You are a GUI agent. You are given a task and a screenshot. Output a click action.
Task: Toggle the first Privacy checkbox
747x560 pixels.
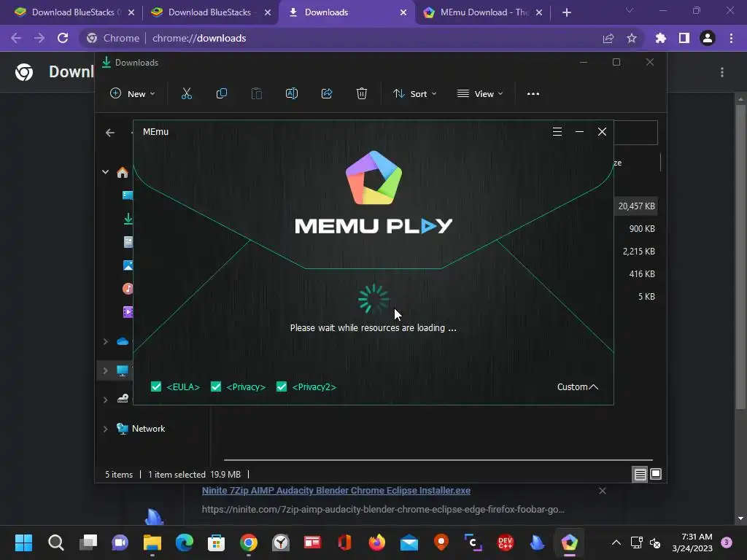216,386
